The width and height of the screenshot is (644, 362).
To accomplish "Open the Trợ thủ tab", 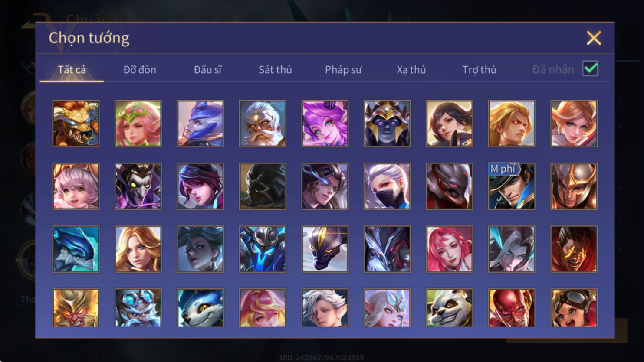I will click(479, 70).
